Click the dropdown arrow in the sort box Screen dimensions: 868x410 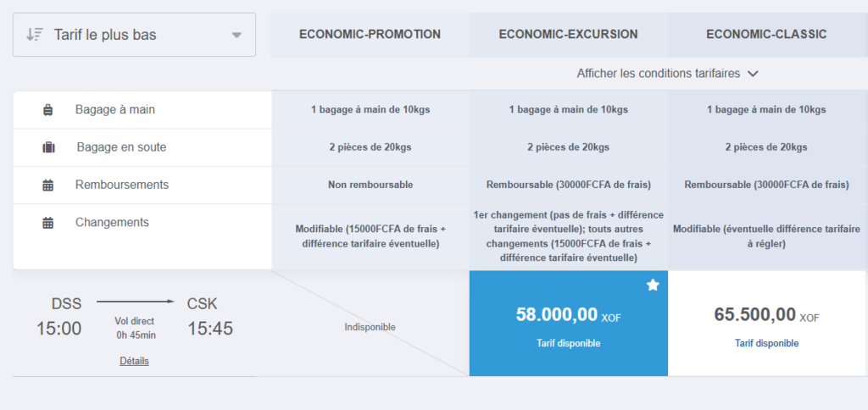(236, 36)
